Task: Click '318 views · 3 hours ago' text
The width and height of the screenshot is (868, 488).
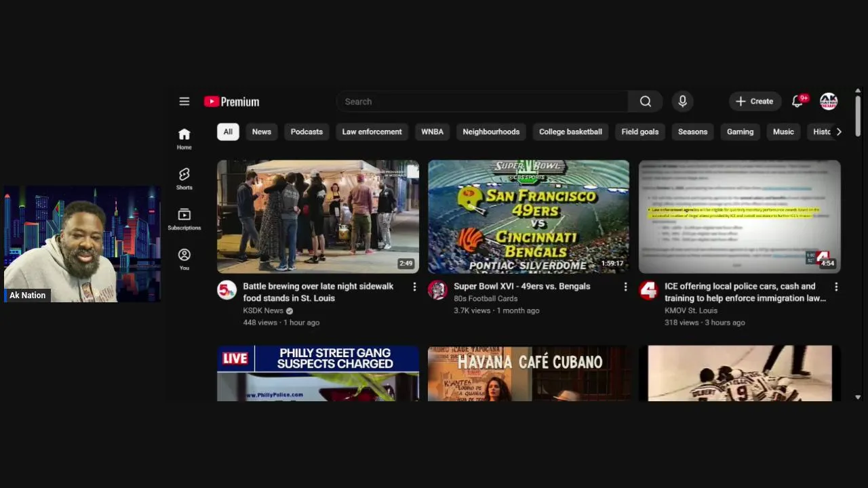Action: [x=705, y=323]
